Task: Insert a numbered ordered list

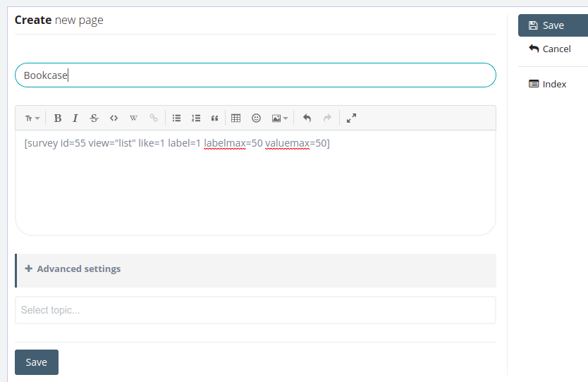Action: pyautogui.click(x=196, y=118)
